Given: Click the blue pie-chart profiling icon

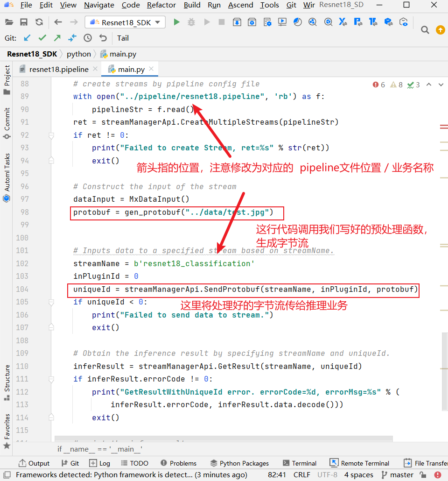Looking at the screenshot, I should (x=297, y=22).
